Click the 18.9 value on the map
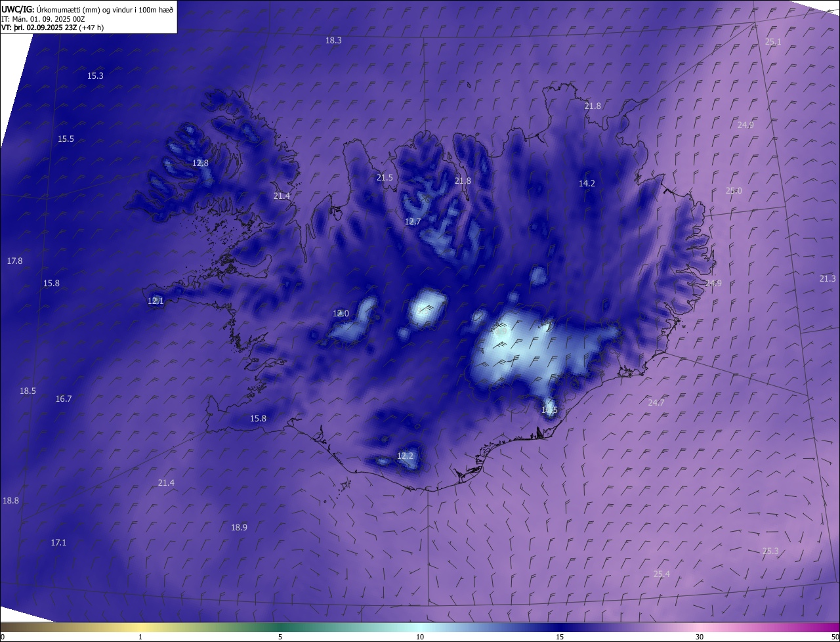 (x=239, y=527)
